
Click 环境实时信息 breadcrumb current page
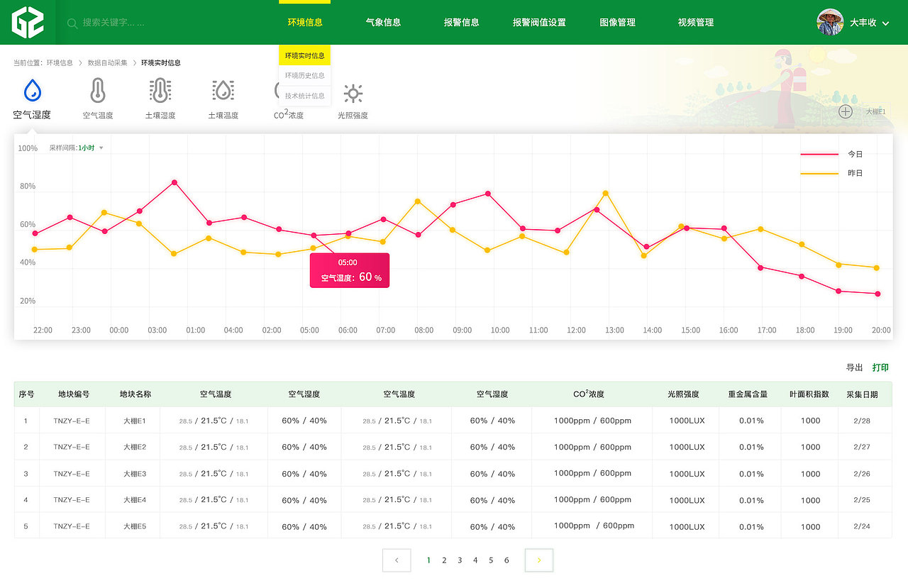pyautogui.click(x=161, y=62)
